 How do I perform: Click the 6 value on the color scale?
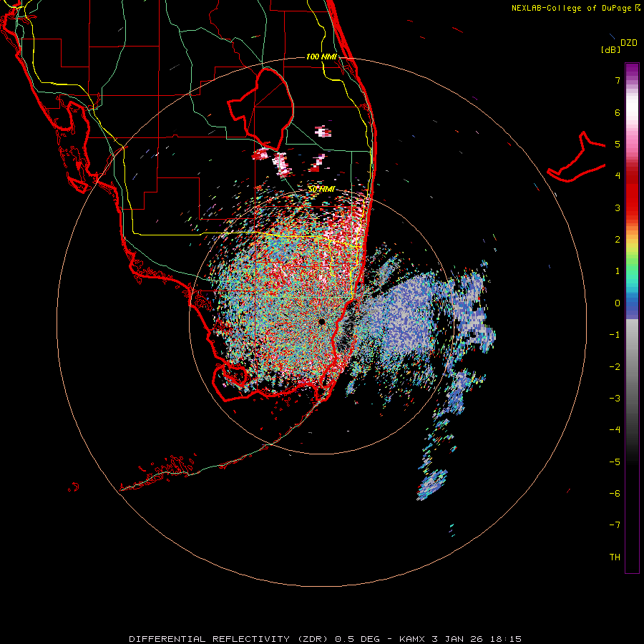click(x=618, y=112)
